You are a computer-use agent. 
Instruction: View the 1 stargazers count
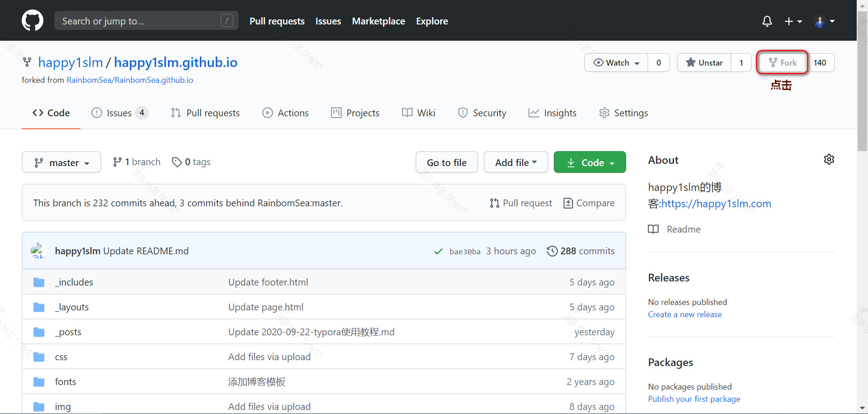click(741, 62)
